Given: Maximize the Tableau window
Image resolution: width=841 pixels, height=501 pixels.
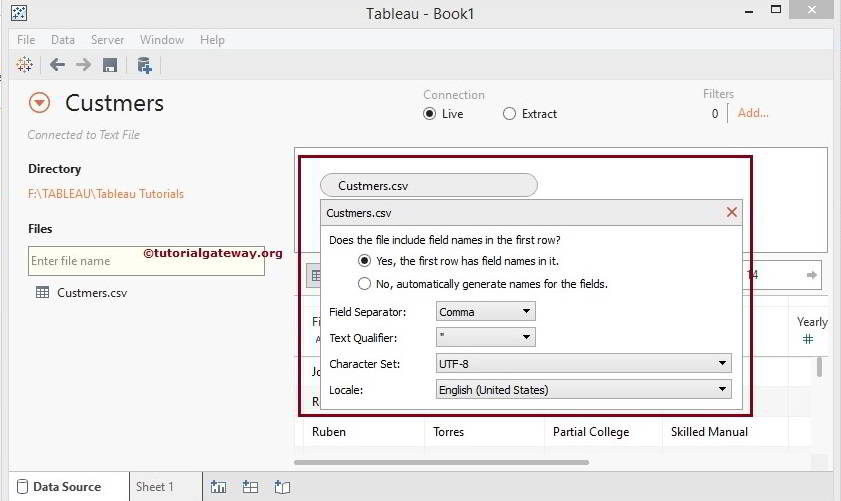Looking at the screenshot, I should (776, 9).
